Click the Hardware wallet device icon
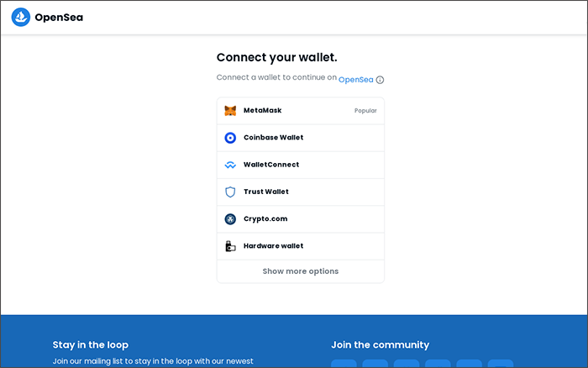The height and width of the screenshot is (368, 588). tap(230, 246)
